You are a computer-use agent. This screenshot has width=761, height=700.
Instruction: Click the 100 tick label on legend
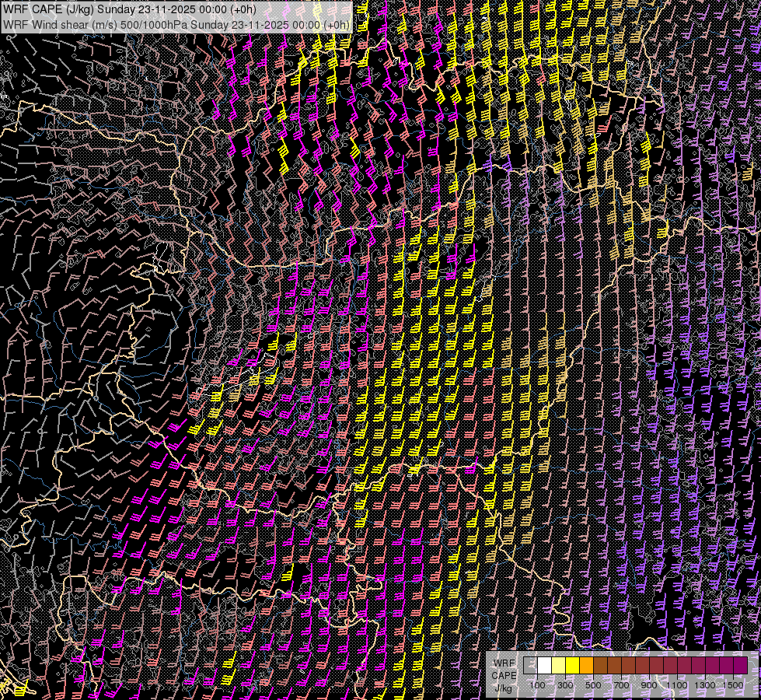coord(537,685)
